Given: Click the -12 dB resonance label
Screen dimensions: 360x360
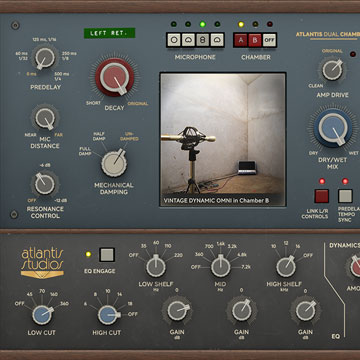Looking at the screenshot, I should coord(60,201).
